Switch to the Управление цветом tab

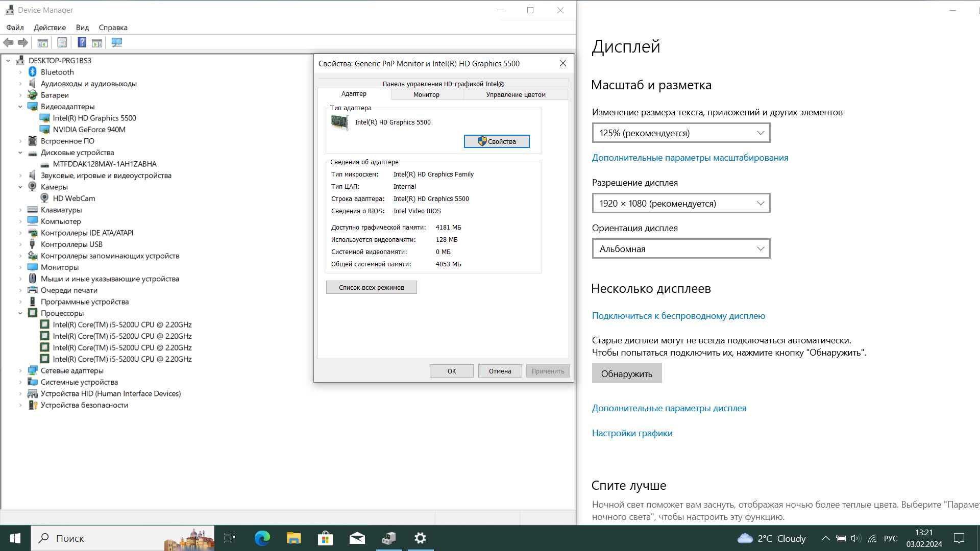point(516,94)
